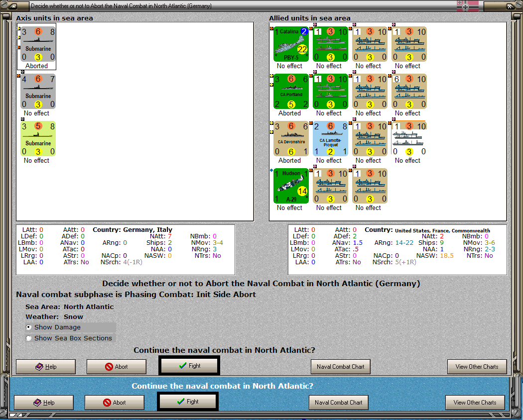This screenshot has height=420, width=523.
Task: Select the Show Damage radio button
Action: coord(29,327)
